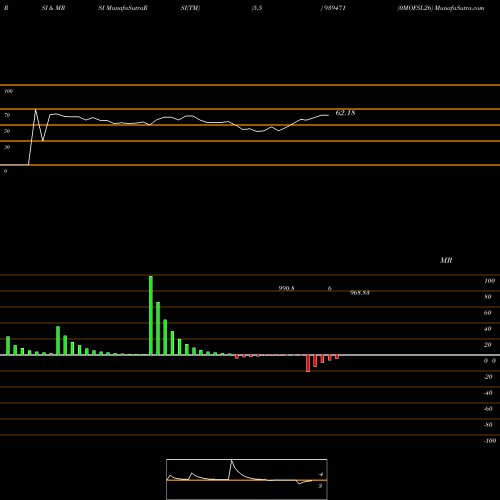Click the 'SI & MR' header text
The image size is (500, 500).
(x=53, y=8)
